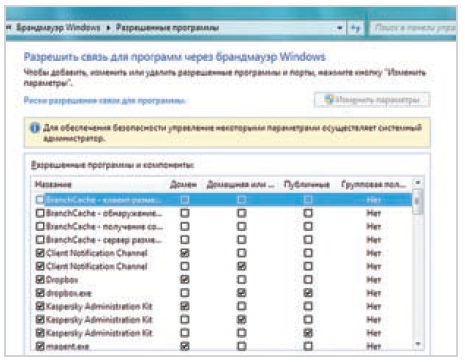Enable name checkbox for BranchCache - получение
The image size is (465, 362).
click(40, 226)
